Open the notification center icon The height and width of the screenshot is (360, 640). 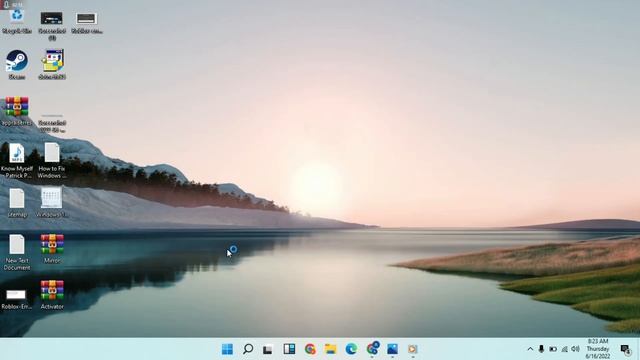click(625, 349)
